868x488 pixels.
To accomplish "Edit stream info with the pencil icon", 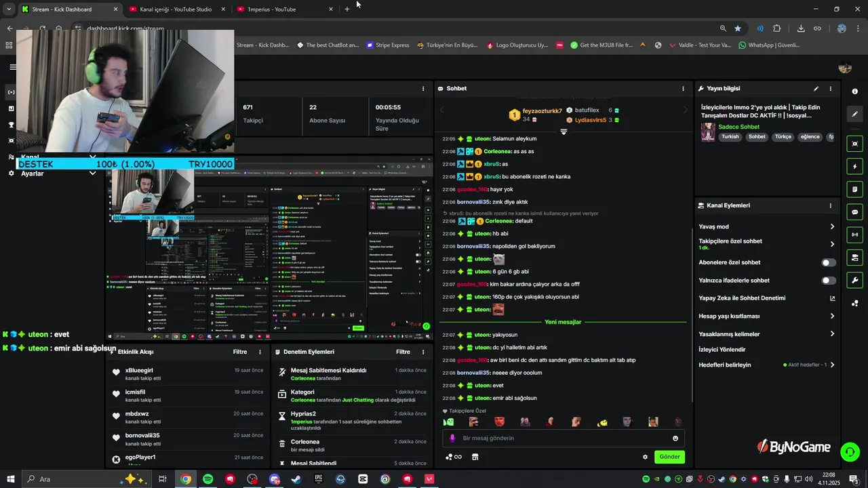I will (x=816, y=89).
